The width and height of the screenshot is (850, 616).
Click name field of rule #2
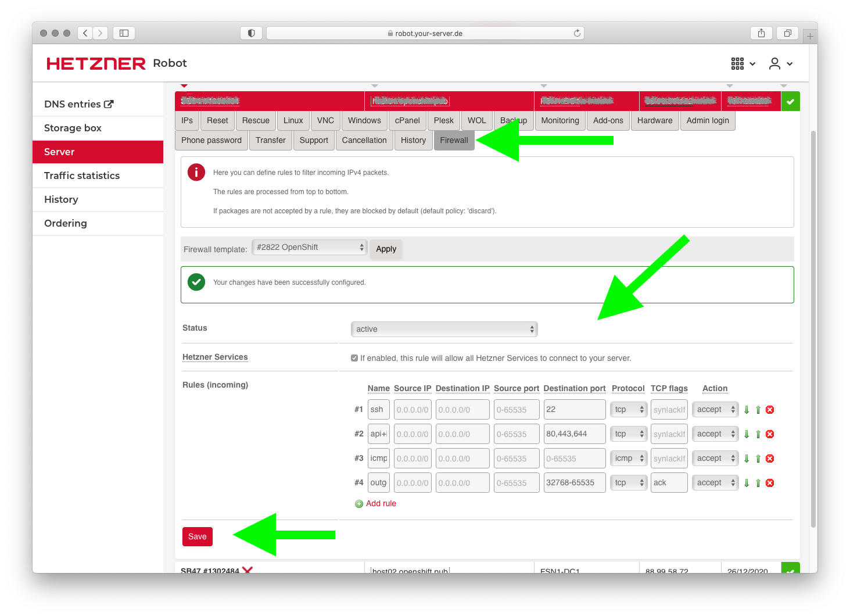pos(379,434)
